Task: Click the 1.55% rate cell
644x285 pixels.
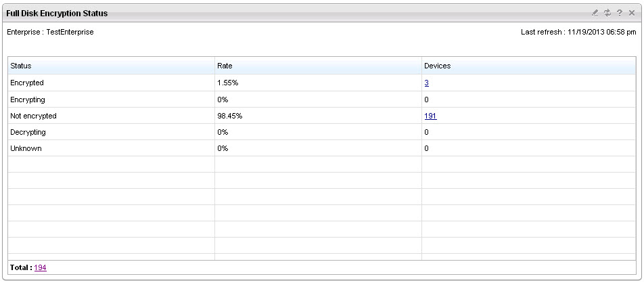Action: point(228,83)
